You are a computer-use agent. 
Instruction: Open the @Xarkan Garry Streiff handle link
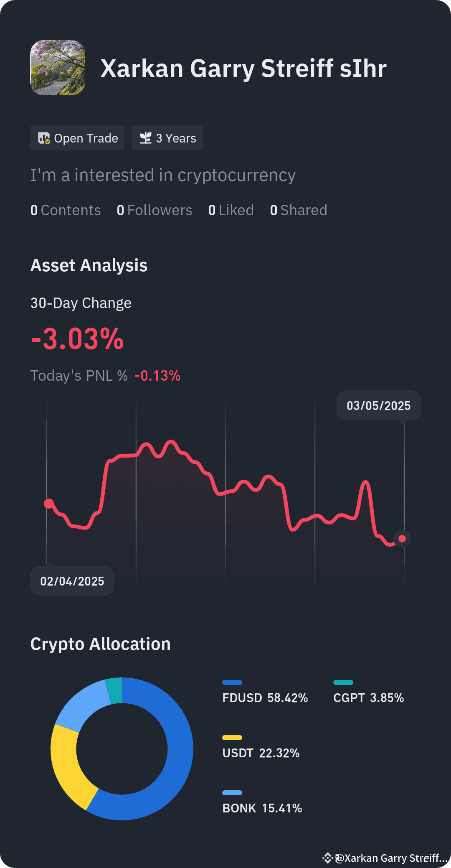pyautogui.click(x=391, y=858)
